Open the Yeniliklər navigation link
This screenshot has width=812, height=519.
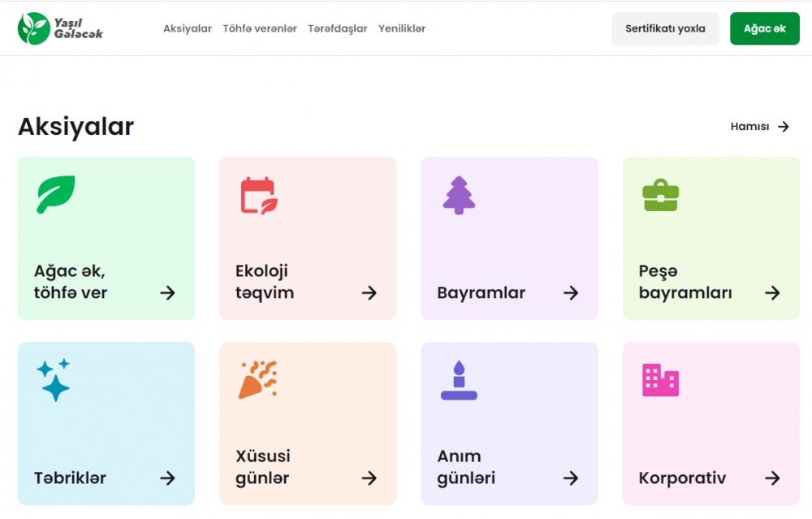coord(402,28)
